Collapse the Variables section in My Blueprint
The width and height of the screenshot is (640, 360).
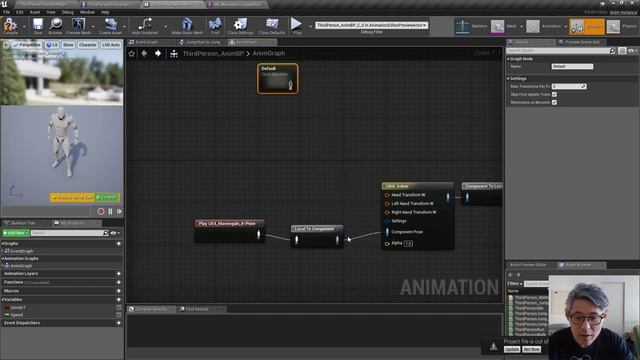(2, 300)
